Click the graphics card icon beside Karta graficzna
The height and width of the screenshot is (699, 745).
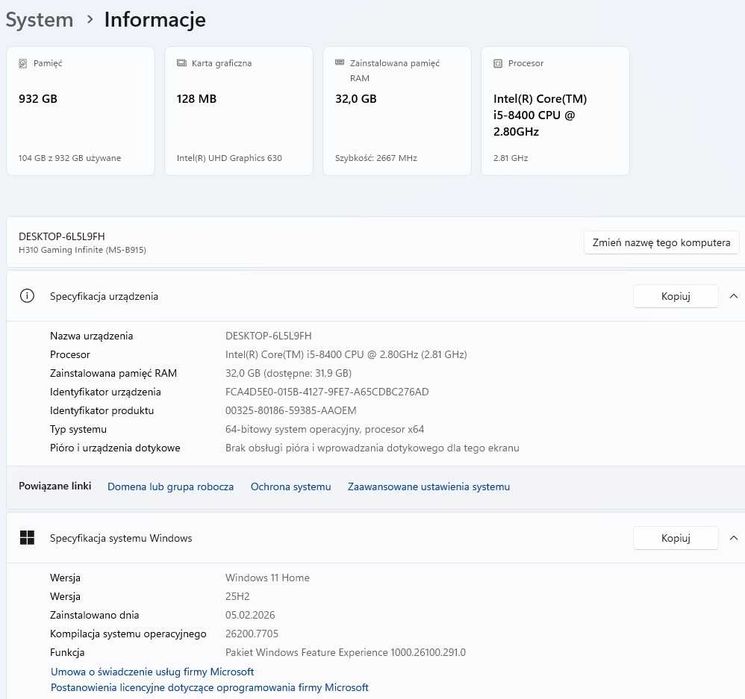point(181,63)
